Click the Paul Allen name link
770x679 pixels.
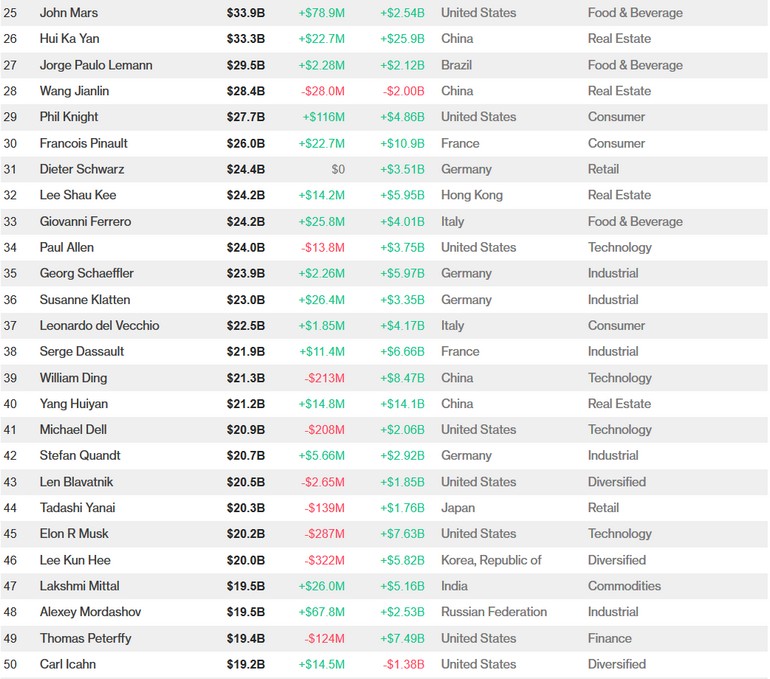point(67,247)
